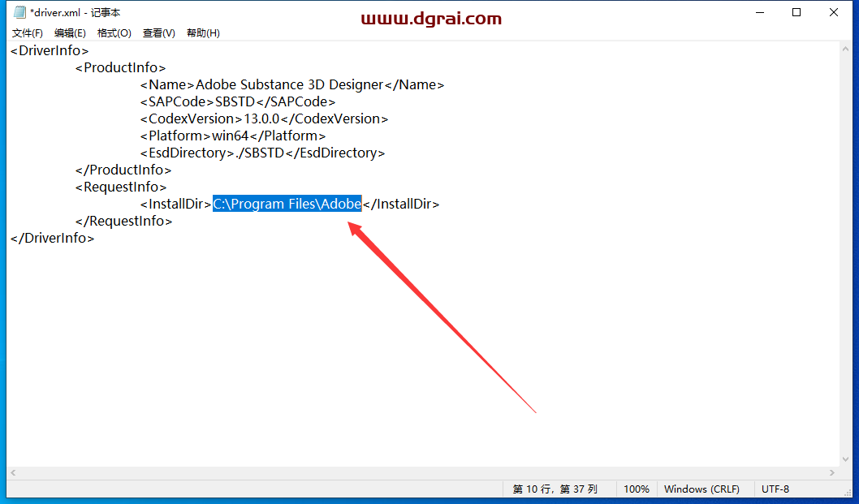The image size is (859, 504).
Task: Maximize the Notepad window
Action: point(796,12)
